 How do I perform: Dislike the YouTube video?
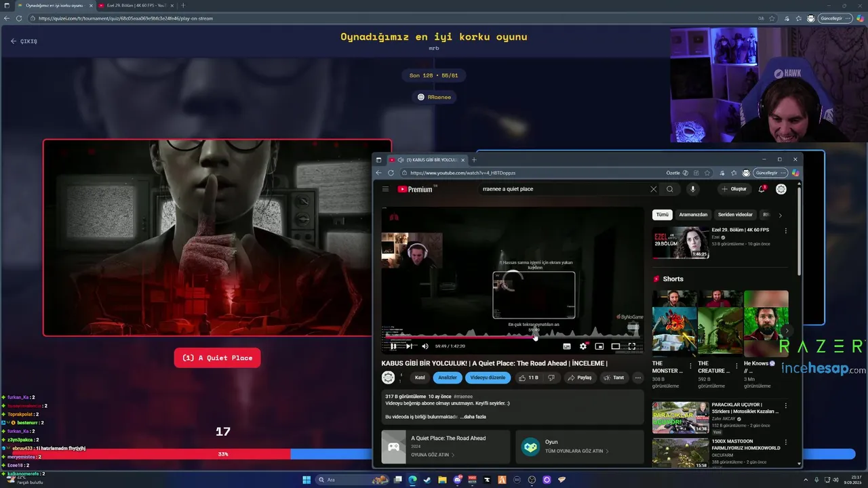[x=551, y=378]
